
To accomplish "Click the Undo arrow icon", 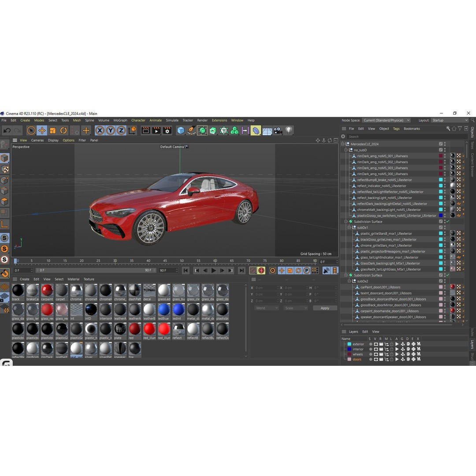I will tap(7, 130).
